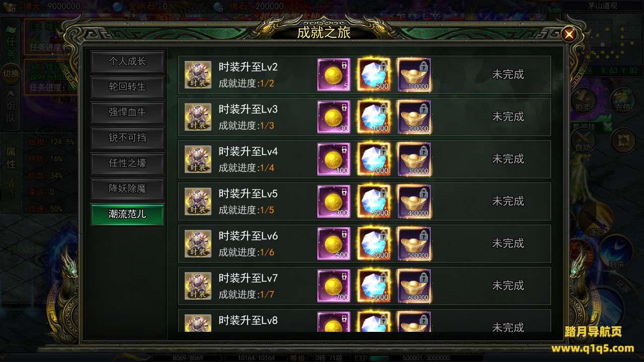
Task: Open the 个人成长 category tab
Action: tap(127, 61)
